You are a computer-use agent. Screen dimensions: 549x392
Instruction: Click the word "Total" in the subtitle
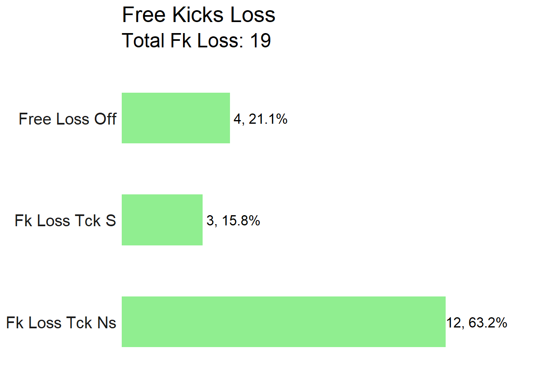point(143,41)
